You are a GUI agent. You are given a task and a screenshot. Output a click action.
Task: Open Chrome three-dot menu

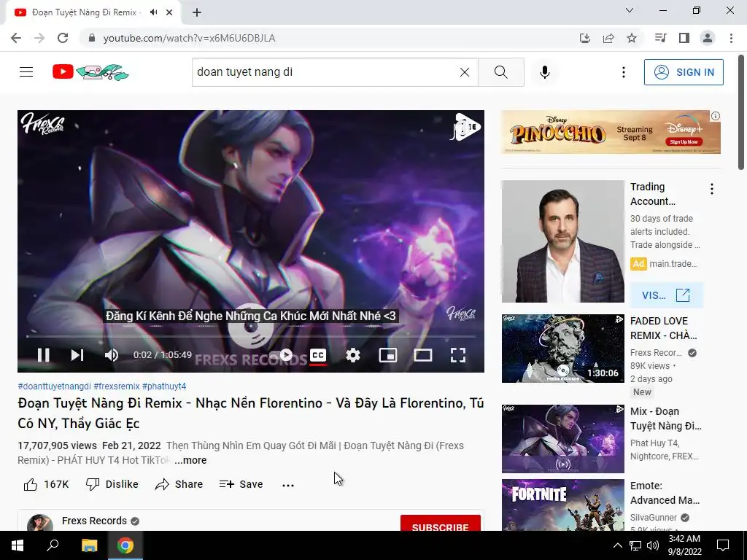(731, 38)
